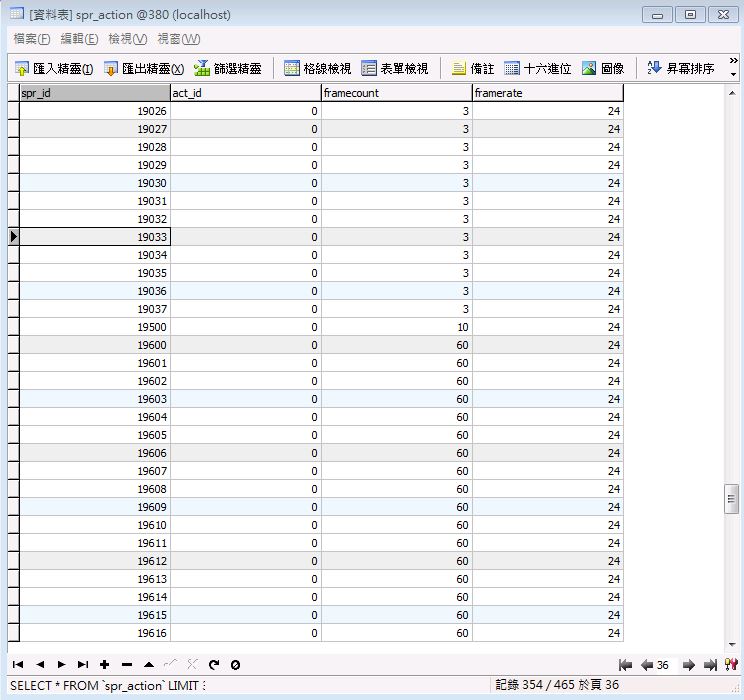Add a new record with plus button

point(104,664)
